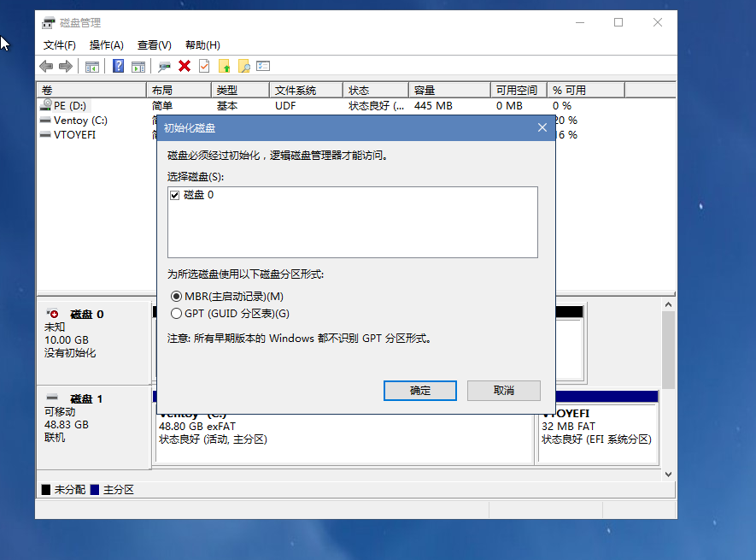This screenshot has height=560, width=756.
Task: Click the 0 % available cell for PE
Action: [562, 106]
